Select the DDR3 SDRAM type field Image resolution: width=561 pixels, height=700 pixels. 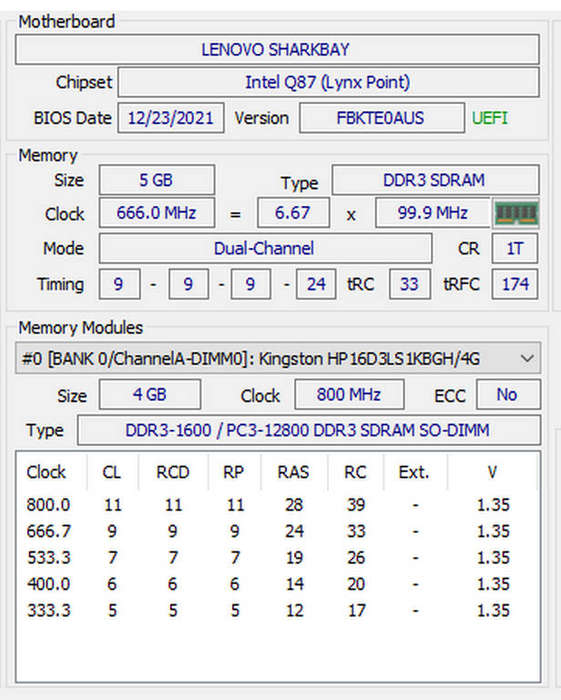[x=436, y=180]
